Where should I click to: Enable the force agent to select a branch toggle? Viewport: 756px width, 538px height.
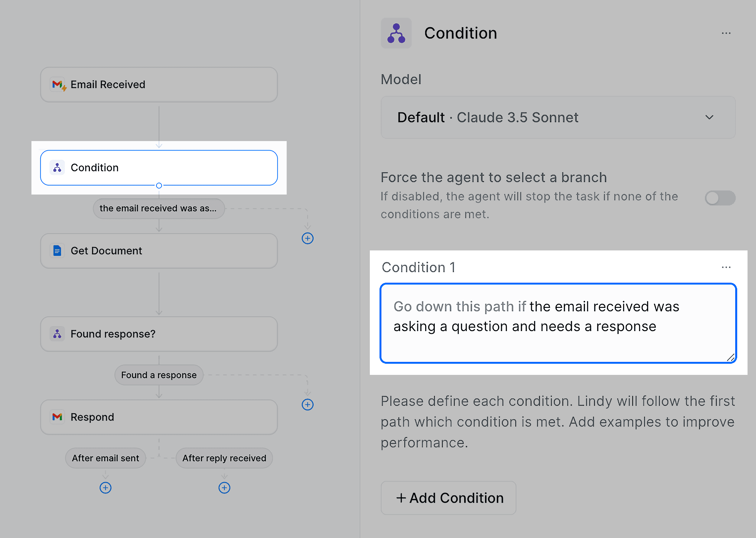click(x=720, y=198)
